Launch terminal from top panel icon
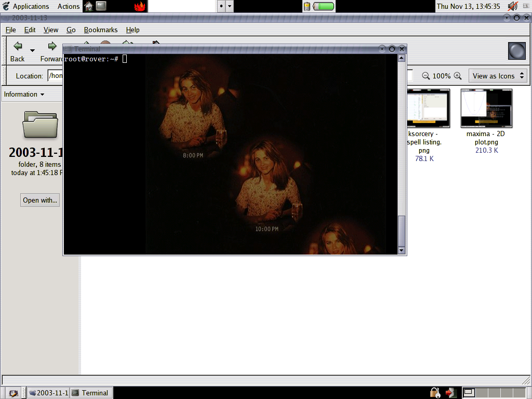 [101, 6]
